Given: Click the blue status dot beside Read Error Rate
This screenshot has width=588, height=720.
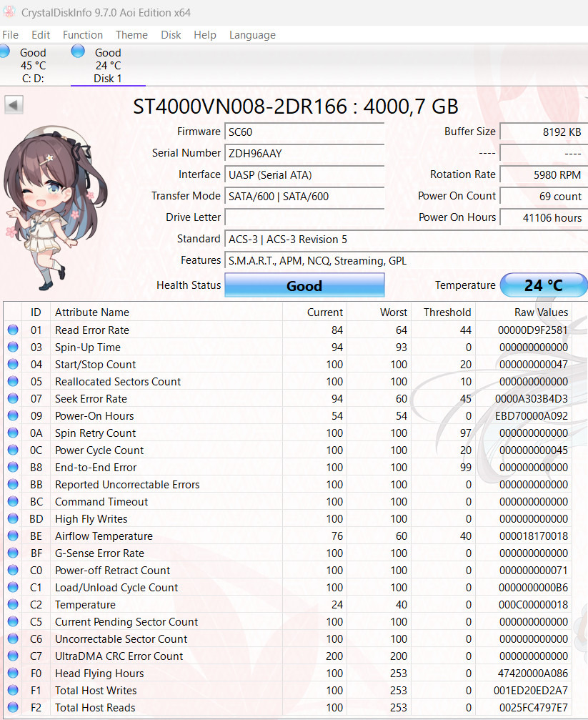Looking at the screenshot, I should point(12,330).
